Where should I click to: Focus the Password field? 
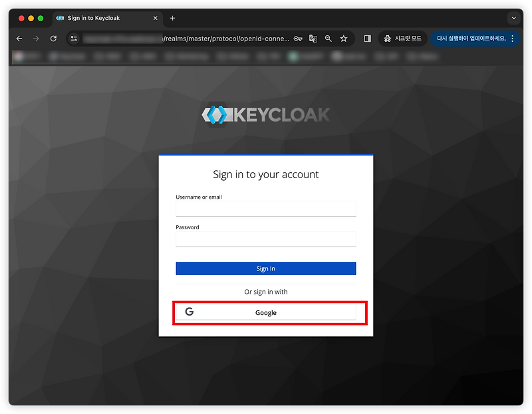pyautogui.click(x=266, y=239)
